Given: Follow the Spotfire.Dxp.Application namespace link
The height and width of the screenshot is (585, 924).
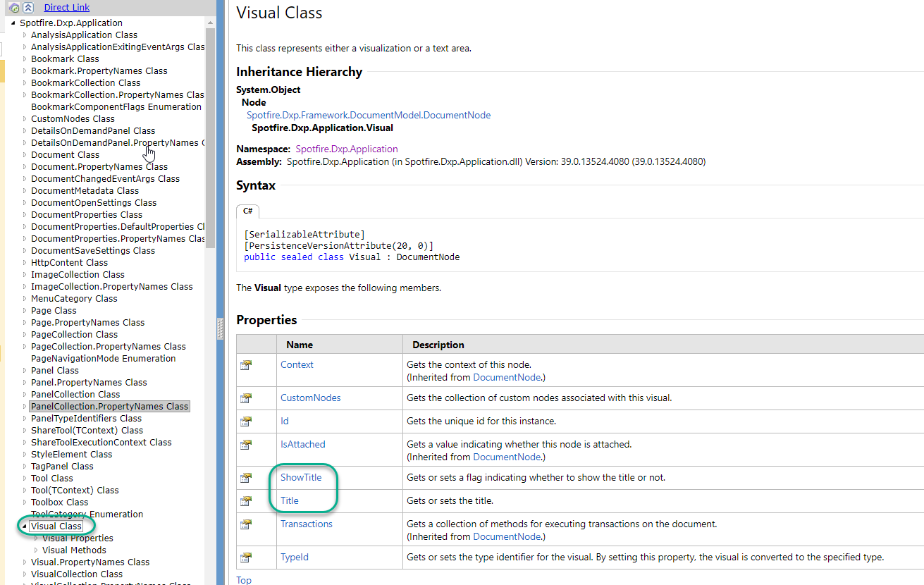Looking at the screenshot, I should coord(347,149).
